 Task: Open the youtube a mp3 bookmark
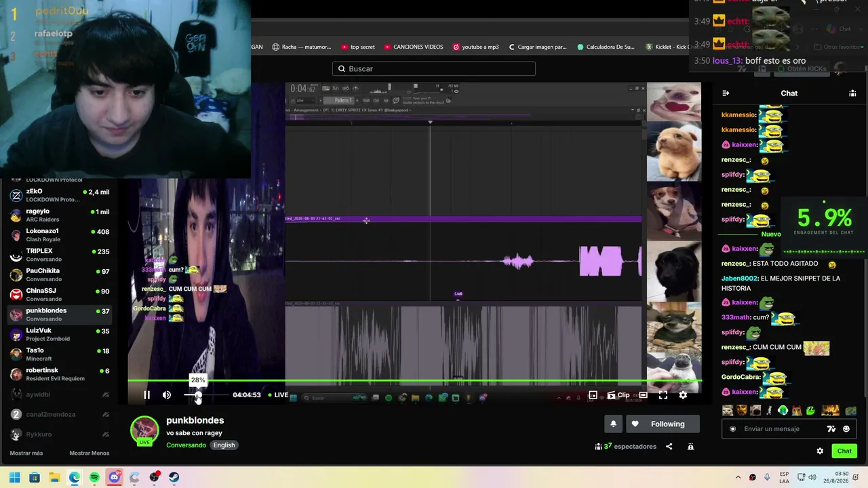pyautogui.click(x=475, y=47)
